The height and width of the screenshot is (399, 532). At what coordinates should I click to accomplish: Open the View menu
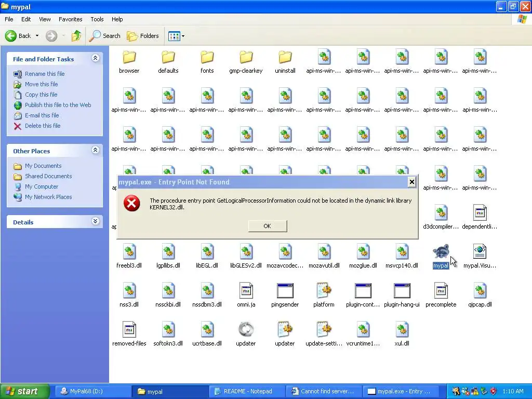click(x=45, y=19)
